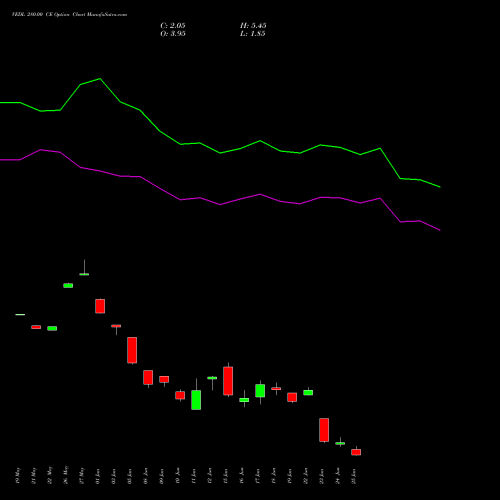
Task: Click the low price value L: 1.85
Action: point(253,34)
